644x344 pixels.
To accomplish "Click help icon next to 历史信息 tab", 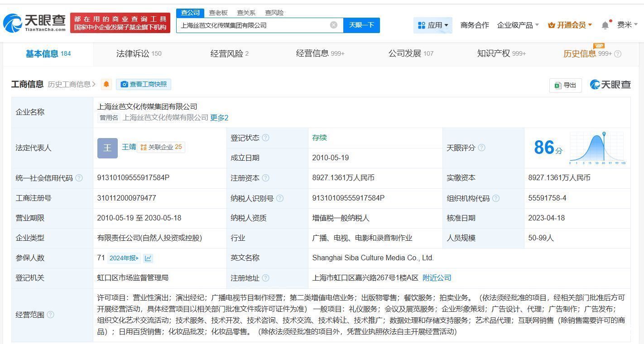I will [x=618, y=54].
